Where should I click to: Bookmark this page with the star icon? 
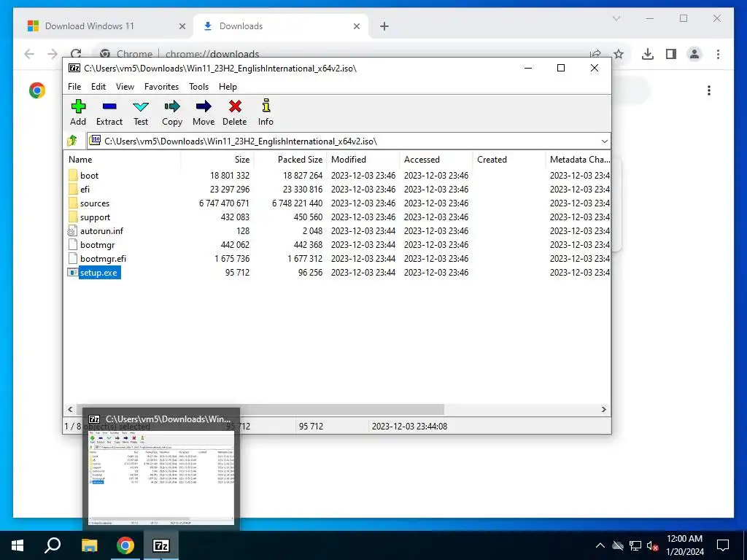pyautogui.click(x=619, y=54)
